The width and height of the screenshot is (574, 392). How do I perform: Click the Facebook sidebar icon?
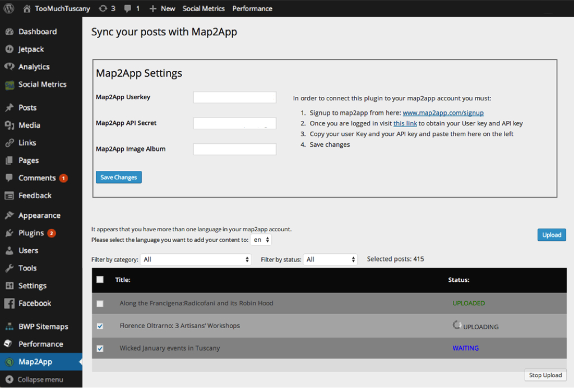click(9, 303)
